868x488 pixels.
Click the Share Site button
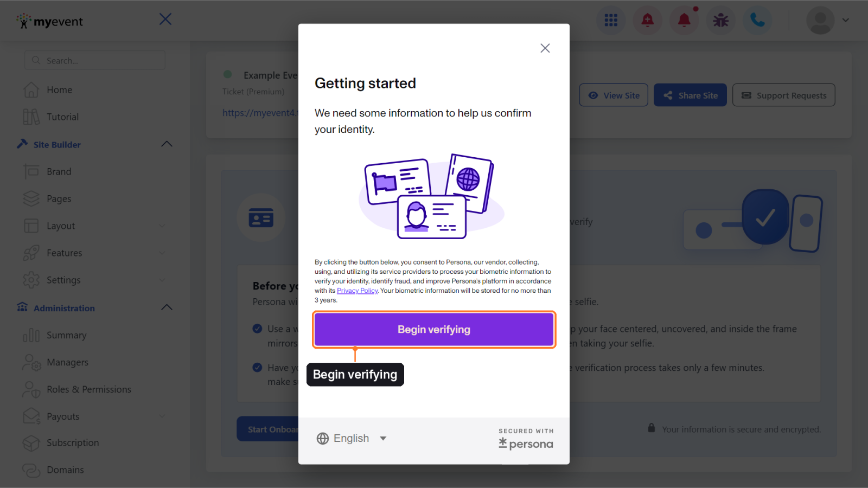pyautogui.click(x=690, y=95)
